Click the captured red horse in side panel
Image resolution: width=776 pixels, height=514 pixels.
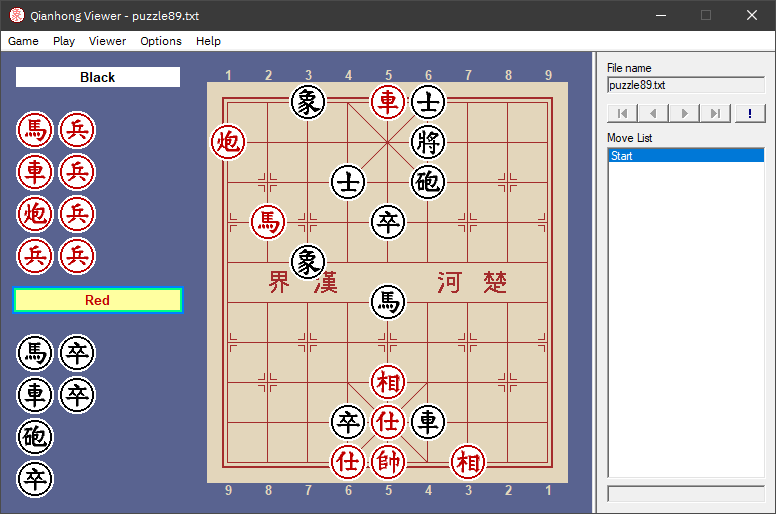35,130
